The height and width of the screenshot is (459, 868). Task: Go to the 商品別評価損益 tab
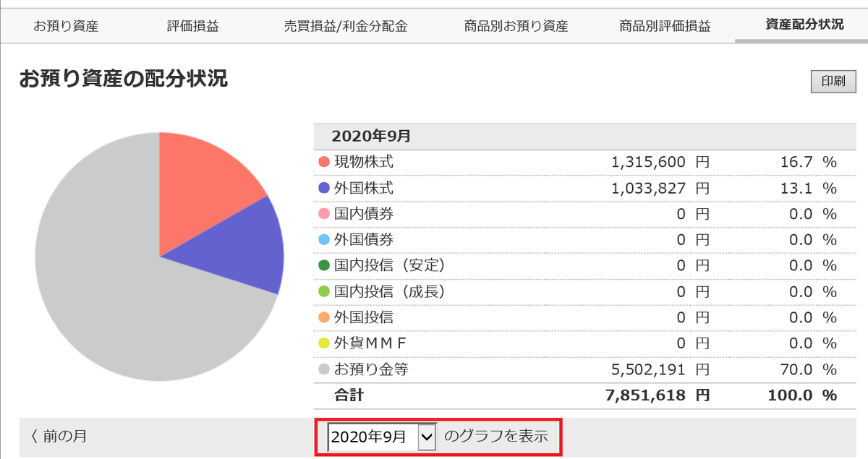click(x=665, y=27)
